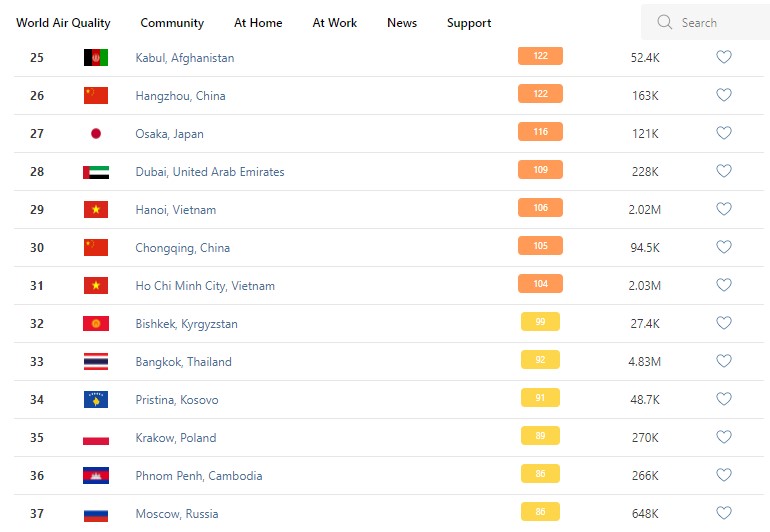Click the Japan flag icon

[x=96, y=134]
